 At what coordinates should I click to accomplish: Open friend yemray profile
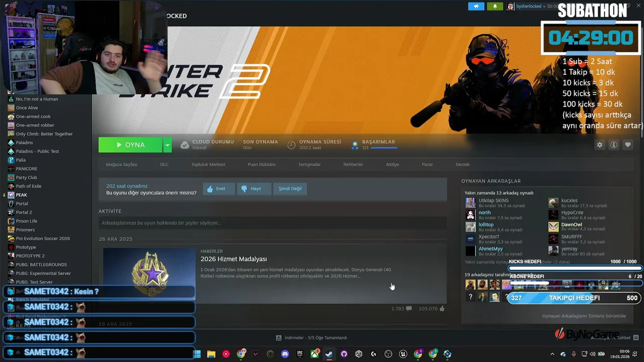pos(569,249)
